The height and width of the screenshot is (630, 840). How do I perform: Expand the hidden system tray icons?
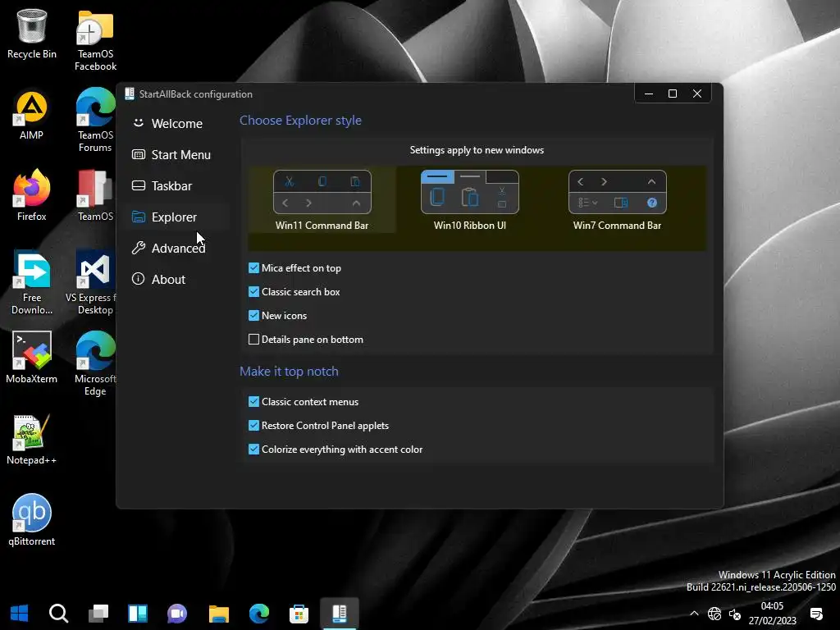pos(694,614)
